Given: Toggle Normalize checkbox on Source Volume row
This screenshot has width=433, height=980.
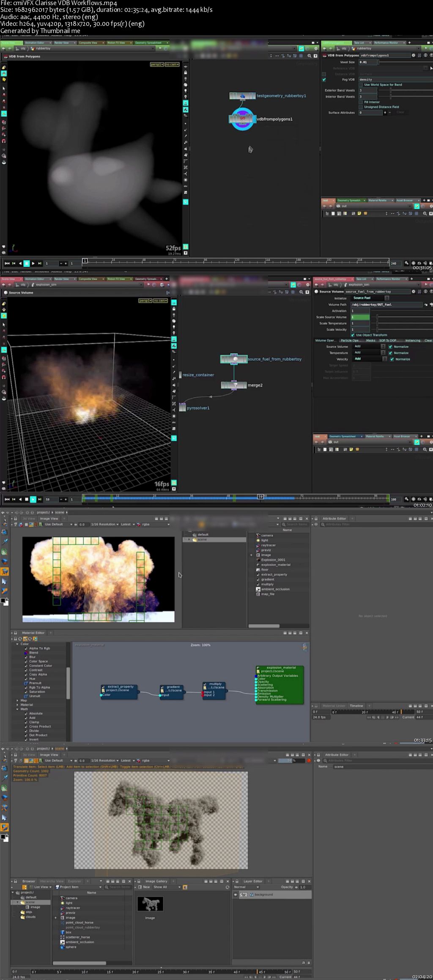Looking at the screenshot, I should click(390, 347).
